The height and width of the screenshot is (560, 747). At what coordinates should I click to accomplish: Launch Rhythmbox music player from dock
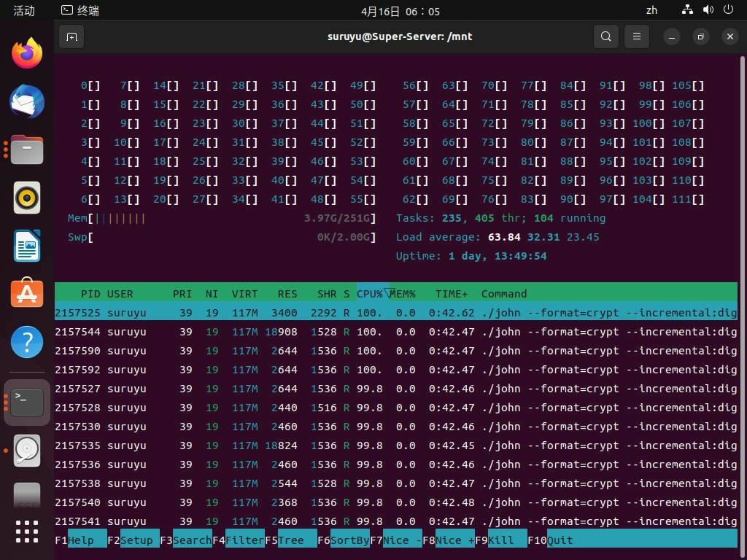tap(27, 198)
